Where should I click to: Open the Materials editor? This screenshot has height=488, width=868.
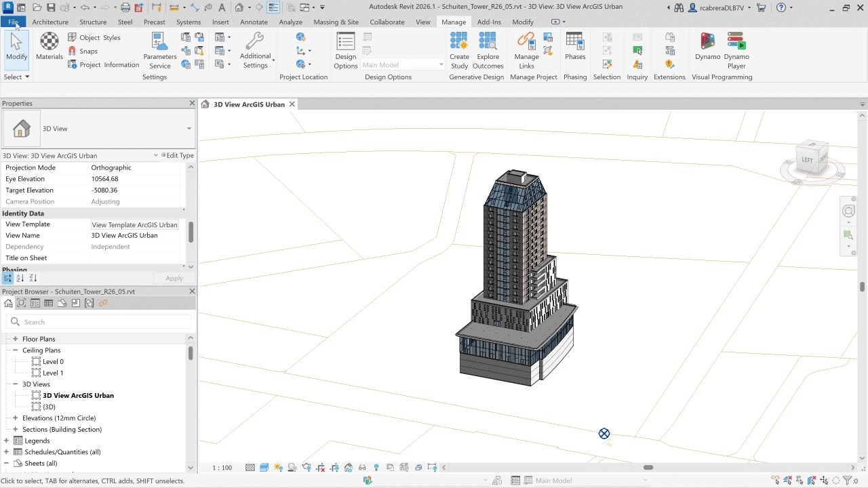tap(49, 46)
